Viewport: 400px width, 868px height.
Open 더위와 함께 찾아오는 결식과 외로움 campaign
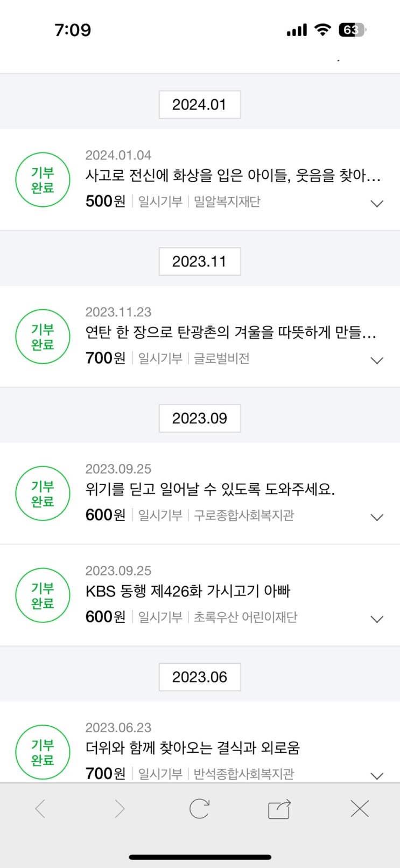pos(192,748)
